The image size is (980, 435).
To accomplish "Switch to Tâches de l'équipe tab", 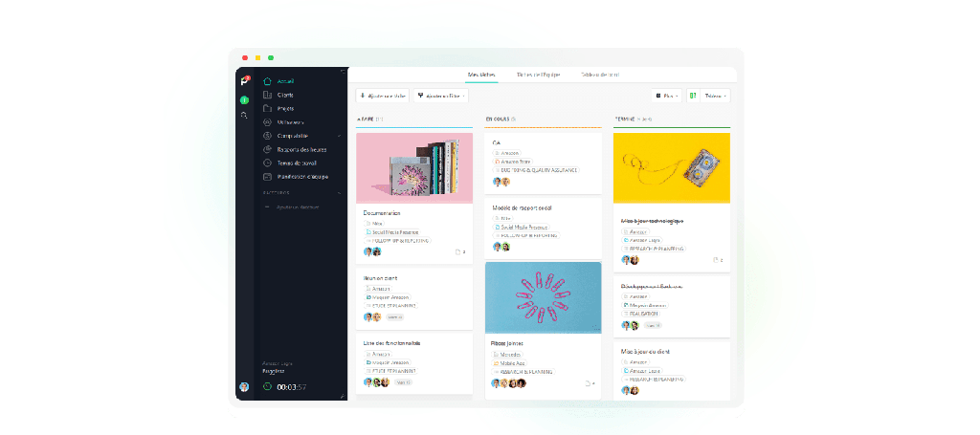I will click(538, 75).
